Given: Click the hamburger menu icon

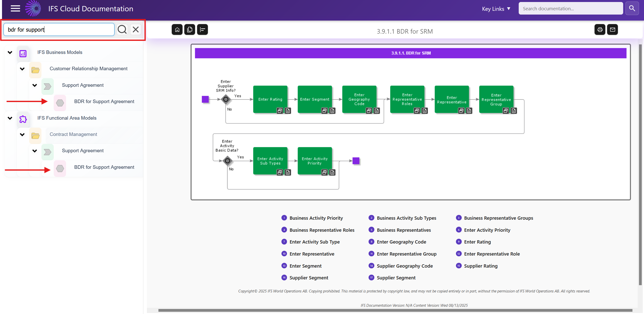Looking at the screenshot, I should (15, 9).
